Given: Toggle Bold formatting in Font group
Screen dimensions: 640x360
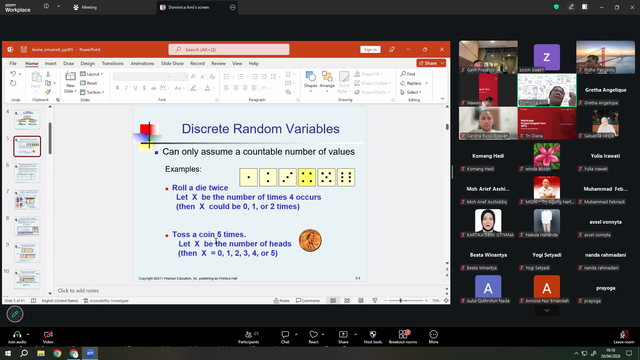Looking at the screenshot, I should 118,88.
